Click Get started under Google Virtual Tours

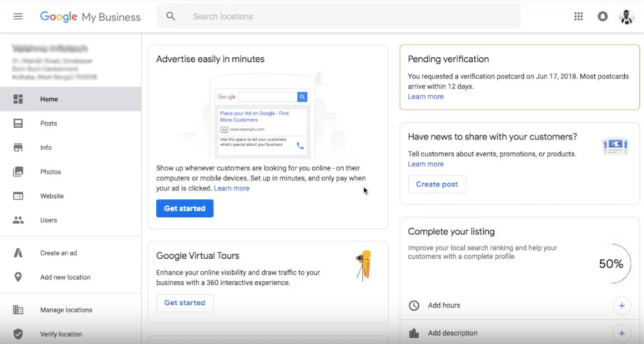click(185, 303)
